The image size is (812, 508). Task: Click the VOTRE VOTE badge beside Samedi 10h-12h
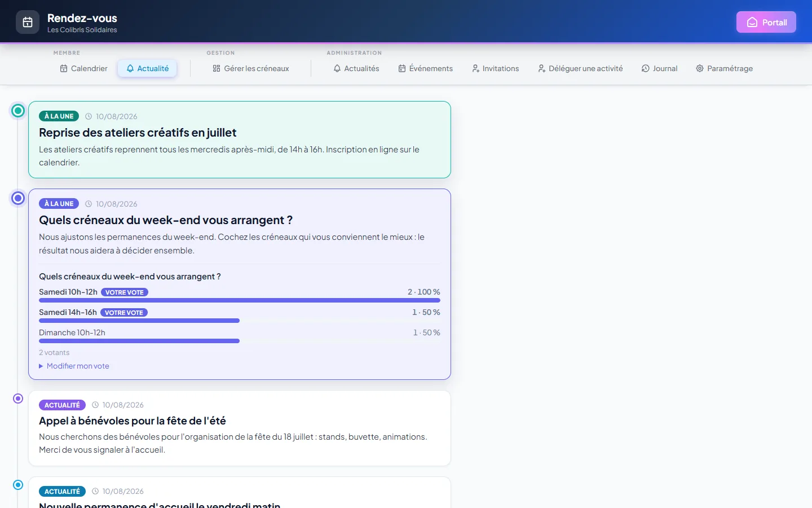pyautogui.click(x=125, y=292)
